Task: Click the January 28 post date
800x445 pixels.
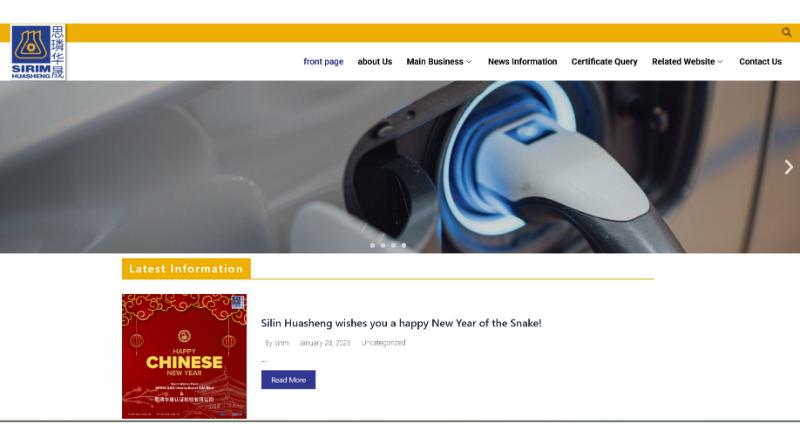Action: pos(324,343)
